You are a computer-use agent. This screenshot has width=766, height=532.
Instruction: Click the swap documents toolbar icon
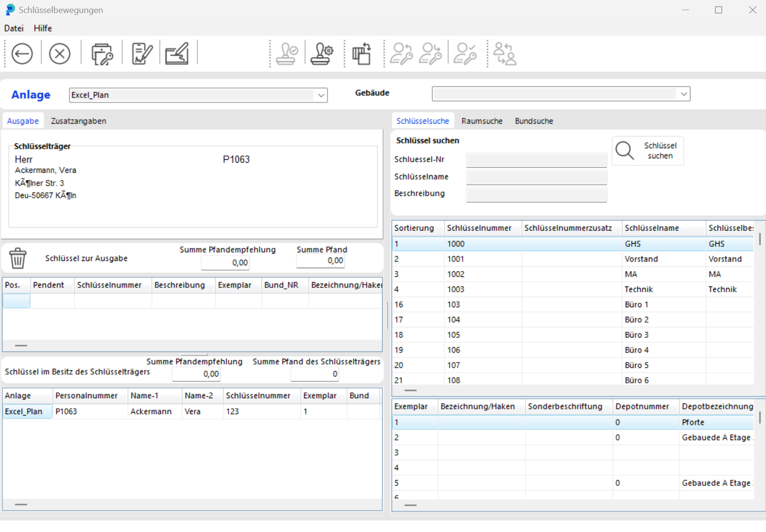[x=361, y=53]
